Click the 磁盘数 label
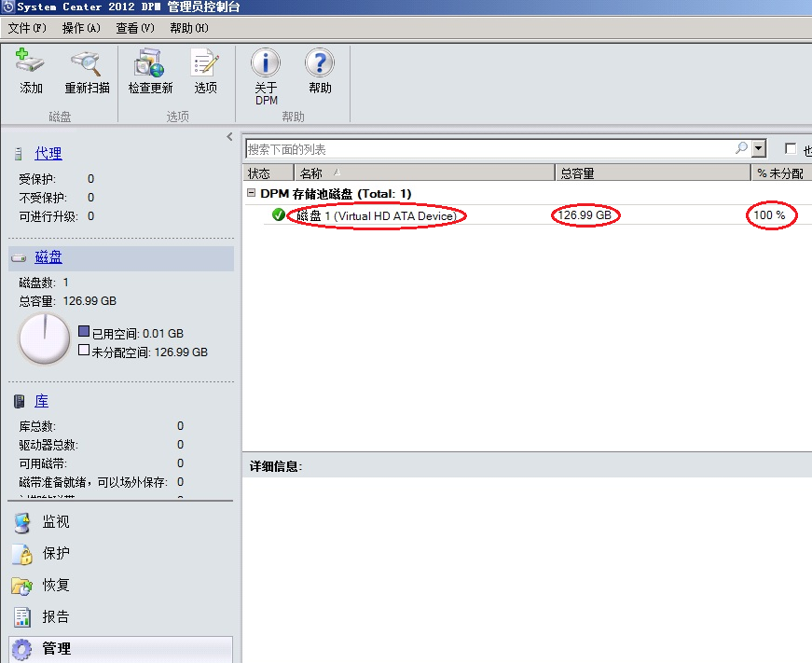Viewport: 812px width, 663px height. pyautogui.click(x=36, y=283)
